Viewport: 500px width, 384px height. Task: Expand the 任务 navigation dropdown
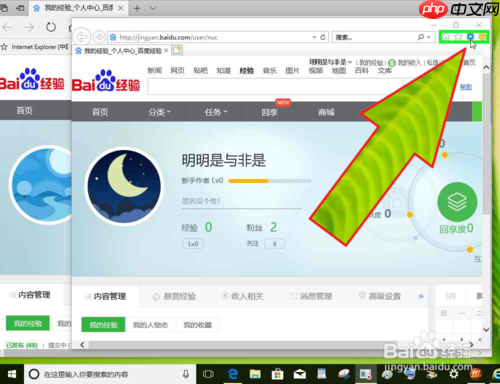coord(216,112)
